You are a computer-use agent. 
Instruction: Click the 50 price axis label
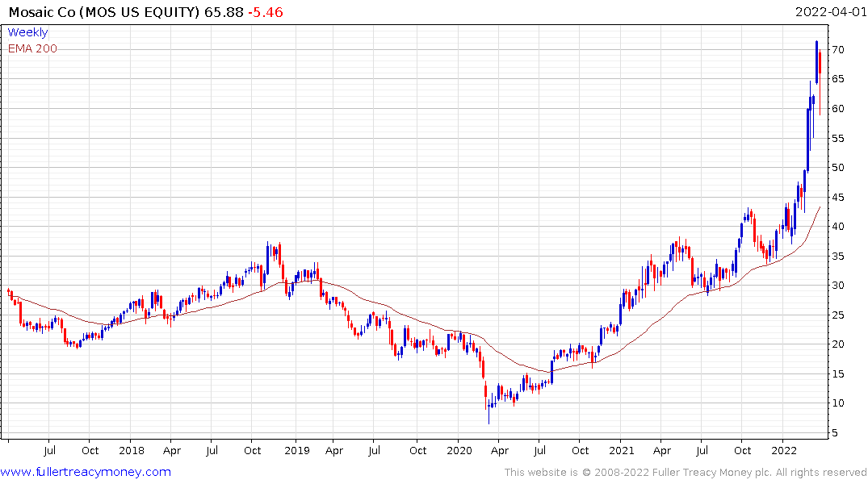tap(838, 168)
